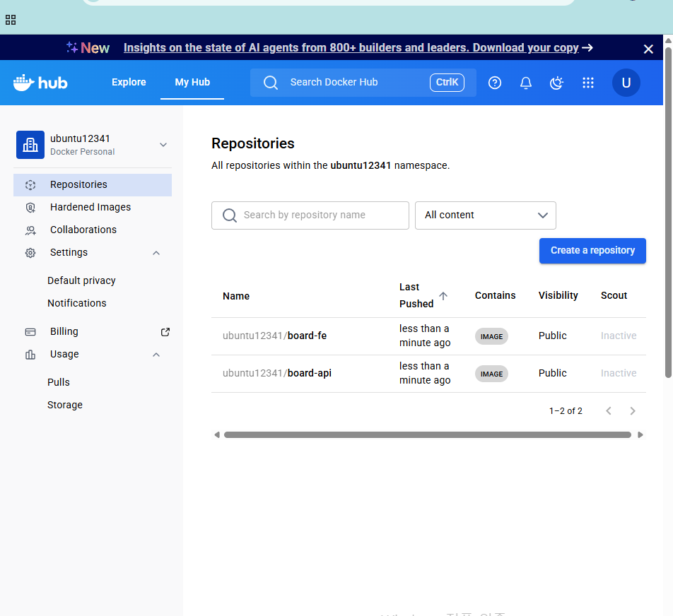Collapse the Usage section
673x616 pixels.
[x=156, y=355]
